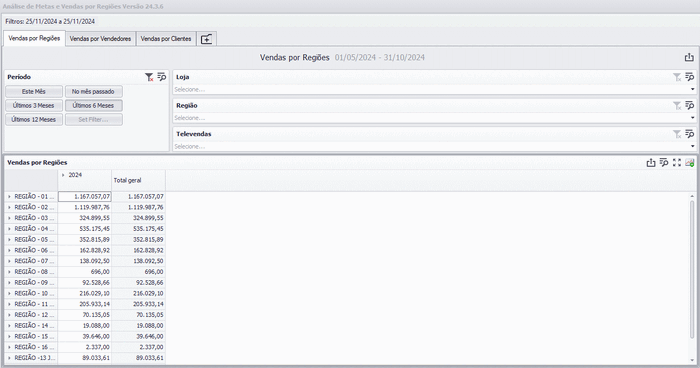
Task: Select the Últimos 3 Meses period
Action: coord(34,105)
